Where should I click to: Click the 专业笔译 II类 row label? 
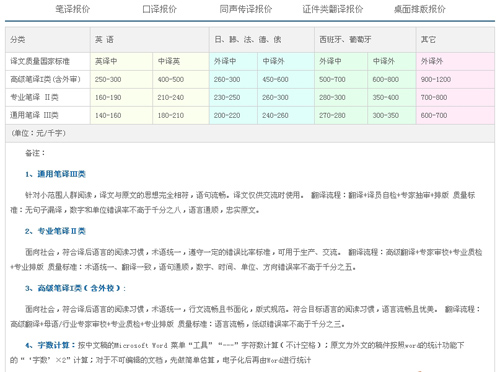click(48, 97)
